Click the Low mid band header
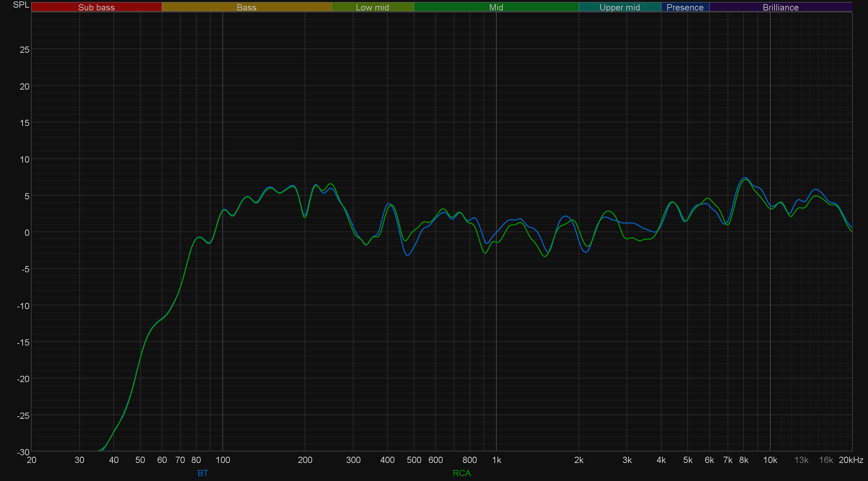 point(372,7)
